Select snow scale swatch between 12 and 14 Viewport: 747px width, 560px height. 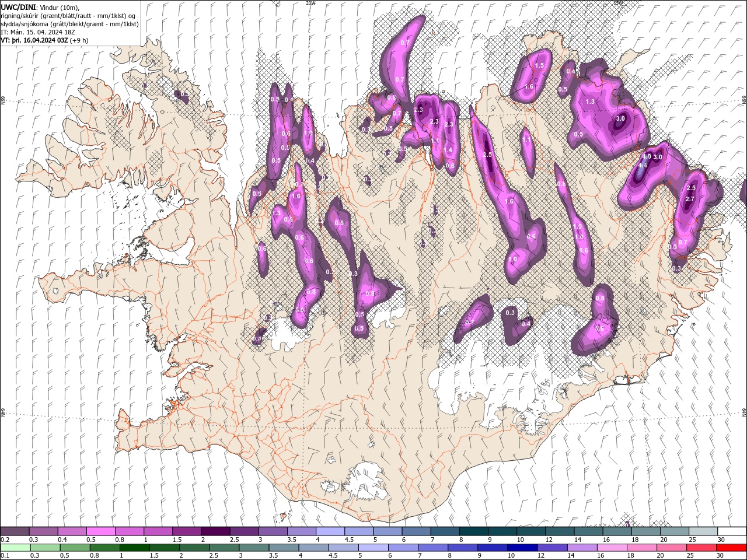point(560,531)
